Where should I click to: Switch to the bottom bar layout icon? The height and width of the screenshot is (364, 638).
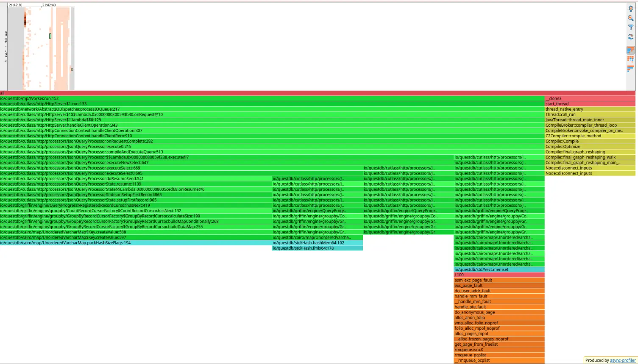point(630,68)
